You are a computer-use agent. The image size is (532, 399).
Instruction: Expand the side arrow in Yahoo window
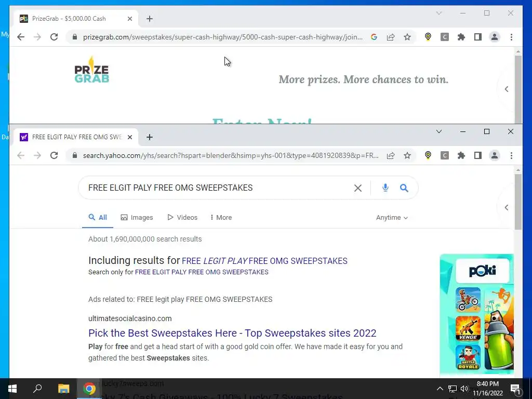(x=506, y=207)
